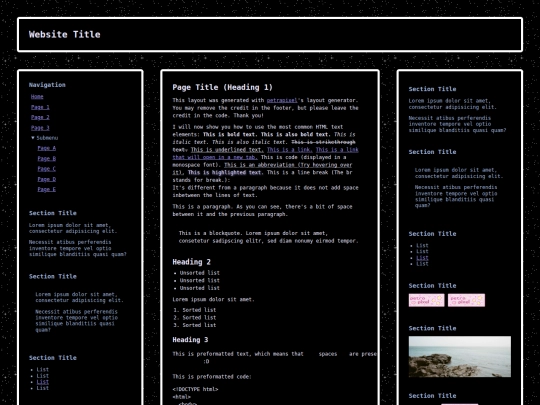This screenshot has width=540, height=405.
Task: Click the "This is preformatted code:" line
Action: click(x=212, y=377)
